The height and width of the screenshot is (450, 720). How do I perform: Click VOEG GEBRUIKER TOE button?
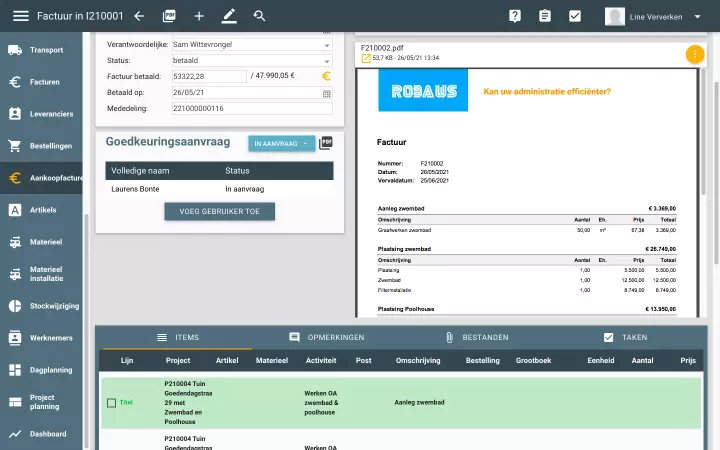point(219,211)
